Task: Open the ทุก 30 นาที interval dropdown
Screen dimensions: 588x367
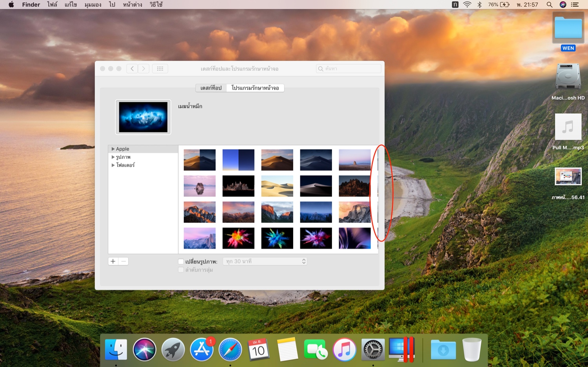Action: [x=265, y=261]
